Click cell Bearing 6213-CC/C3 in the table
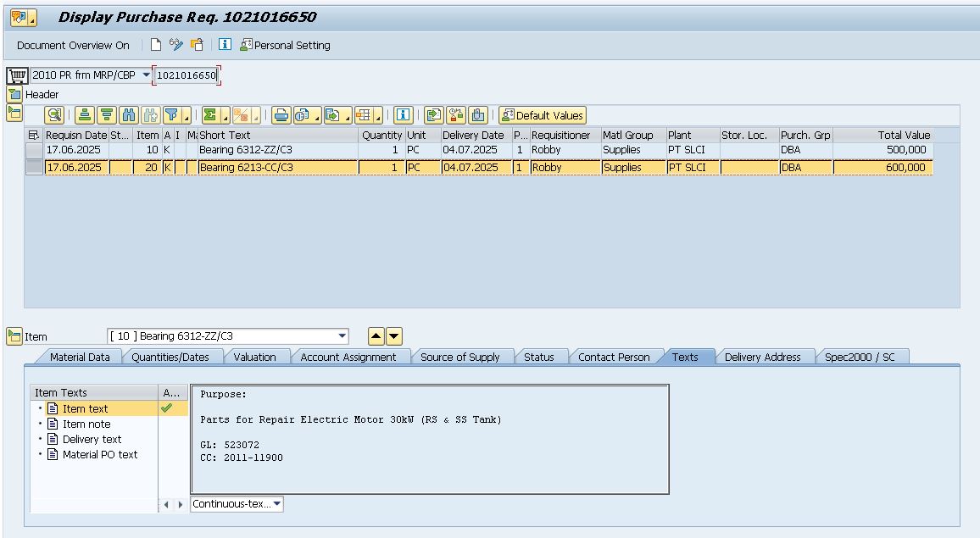Viewport: 980px width, 538px height. [x=277, y=168]
